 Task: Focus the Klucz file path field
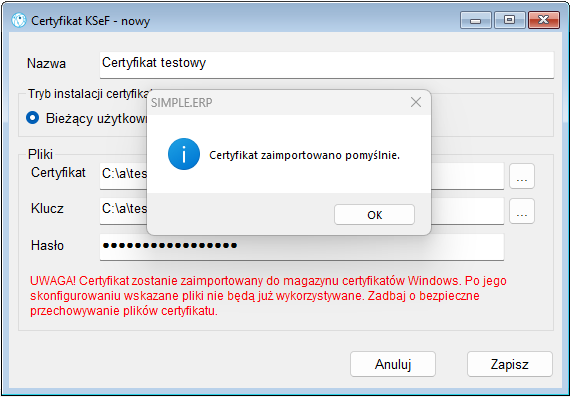pos(302,211)
